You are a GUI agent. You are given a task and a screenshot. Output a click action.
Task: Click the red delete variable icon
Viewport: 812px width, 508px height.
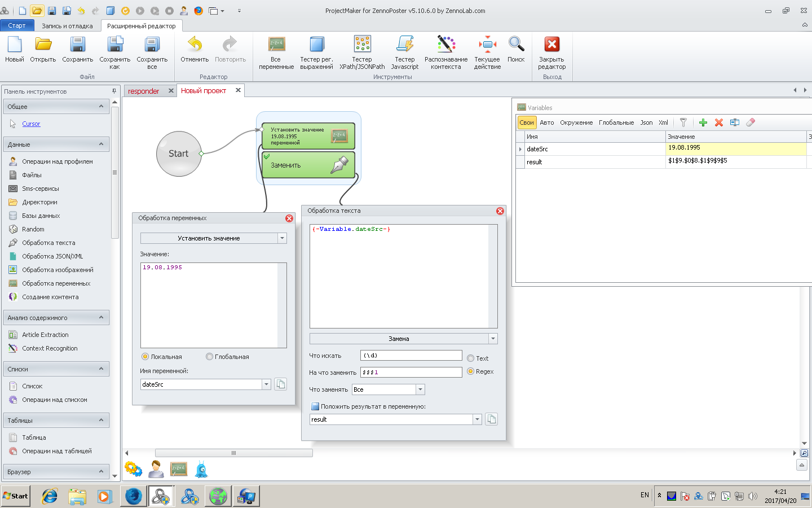tap(719, 122)
